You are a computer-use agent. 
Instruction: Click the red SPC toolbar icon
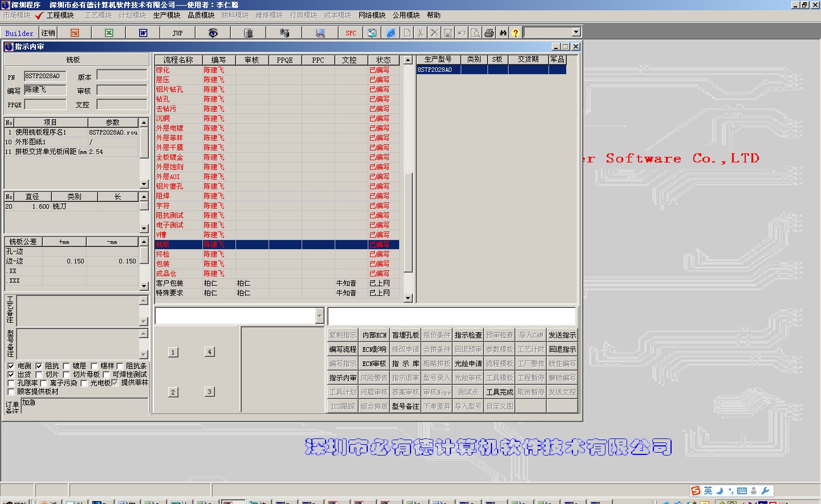pyautogui.click(x=351, y=33)
